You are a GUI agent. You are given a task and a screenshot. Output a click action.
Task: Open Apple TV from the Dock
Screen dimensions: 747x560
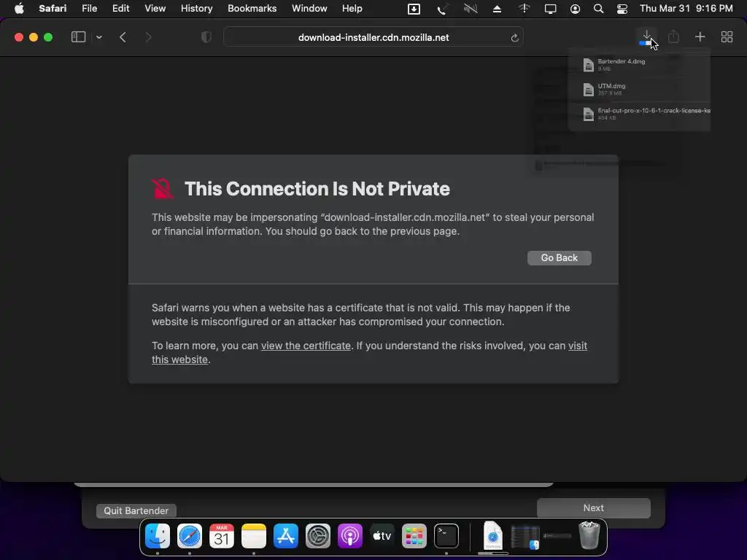[x=382, y=536]
